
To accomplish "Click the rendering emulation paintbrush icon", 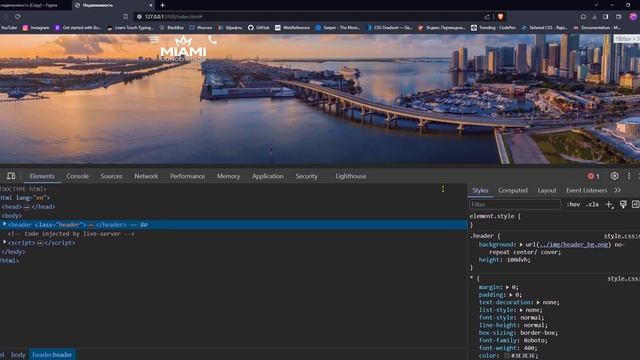I will click(x=623, y=204).
